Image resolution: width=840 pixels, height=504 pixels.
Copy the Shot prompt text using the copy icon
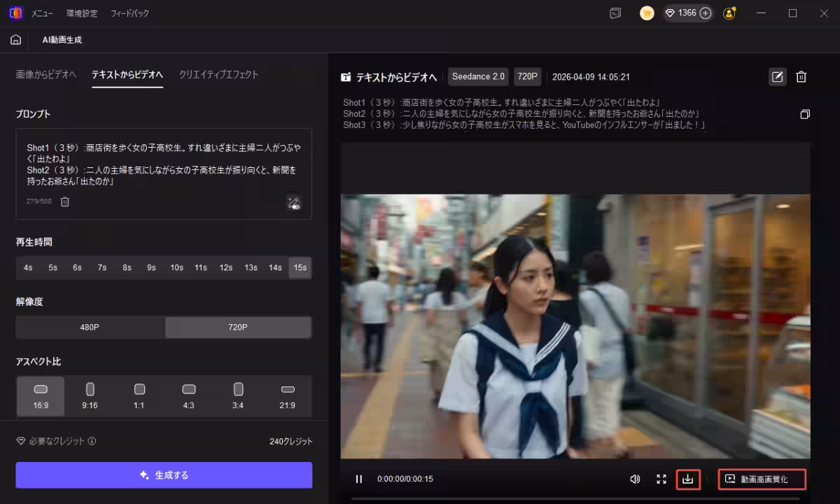pyautogui.click(x=805, y=113)
